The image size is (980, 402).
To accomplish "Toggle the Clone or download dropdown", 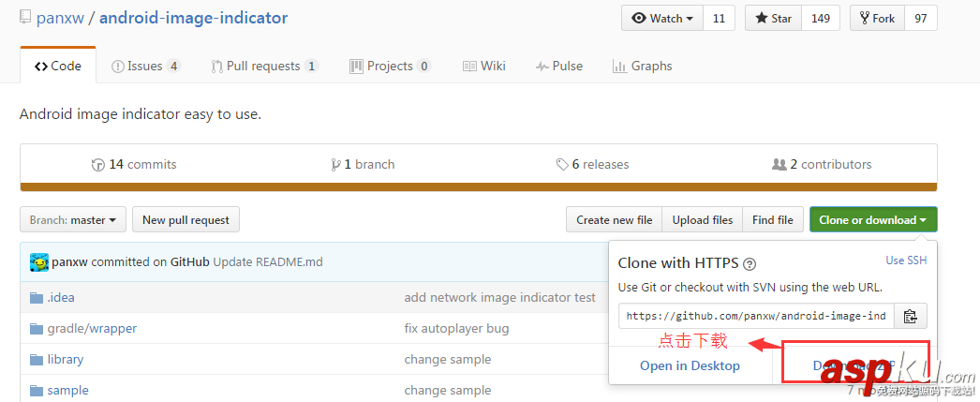I will pyautogui.click(x=873, y=220).
